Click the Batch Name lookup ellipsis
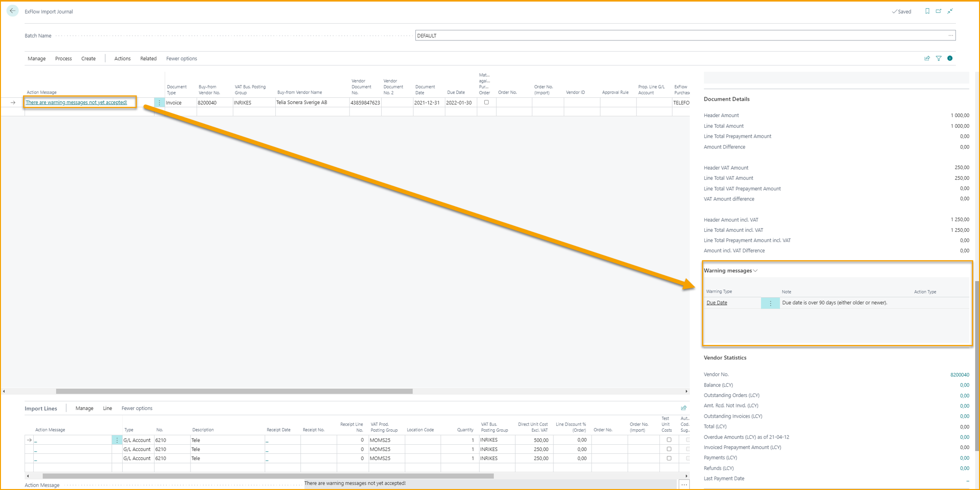 [951, 36]
